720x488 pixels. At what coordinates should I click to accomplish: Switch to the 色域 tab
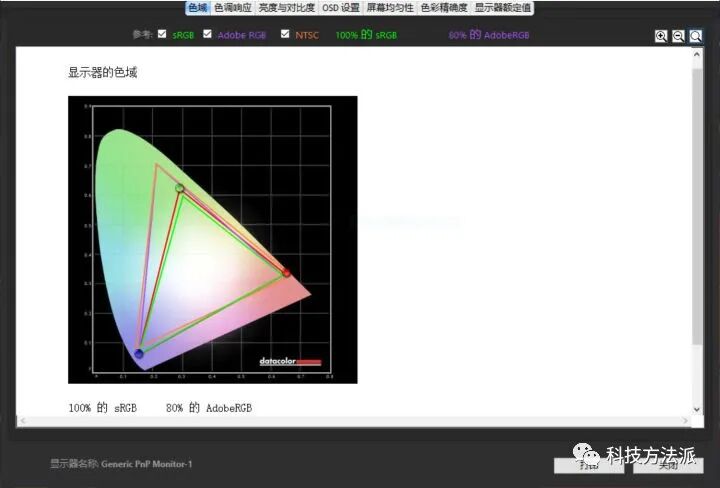coord(197,8)
